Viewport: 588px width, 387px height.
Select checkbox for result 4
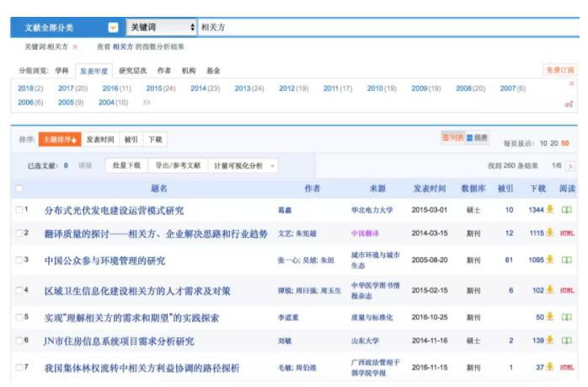click(19, 291)
